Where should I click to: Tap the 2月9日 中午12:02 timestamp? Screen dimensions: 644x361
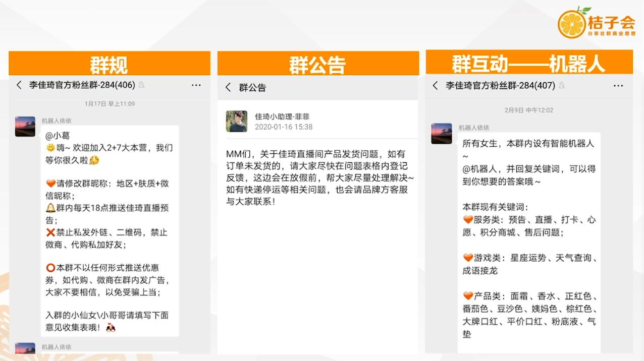point(528,110)
